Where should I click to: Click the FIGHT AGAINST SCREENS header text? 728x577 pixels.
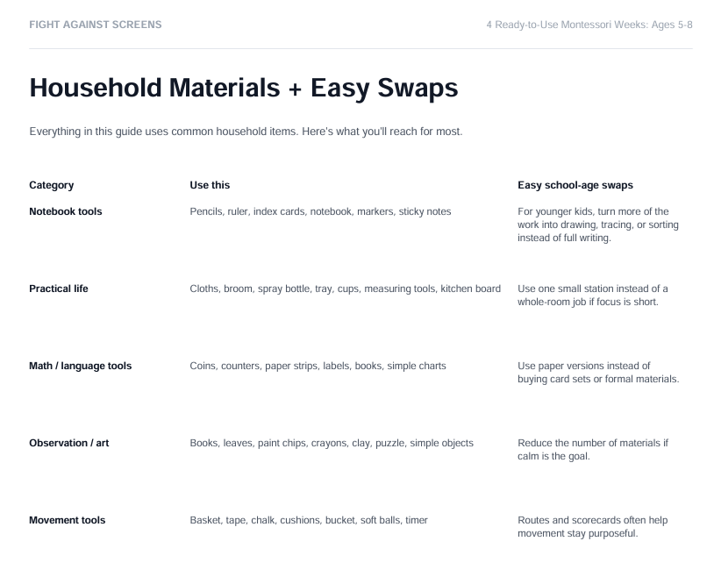click(96, 25)
